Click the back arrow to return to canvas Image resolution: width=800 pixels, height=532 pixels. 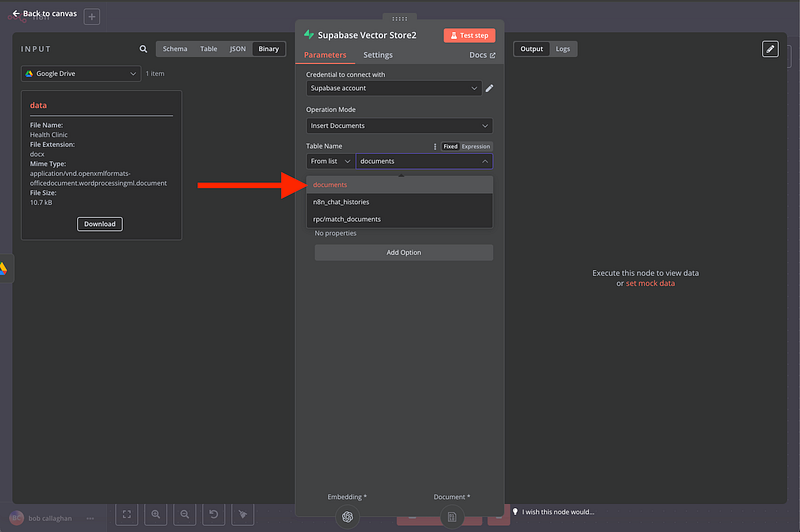[15, 14]
